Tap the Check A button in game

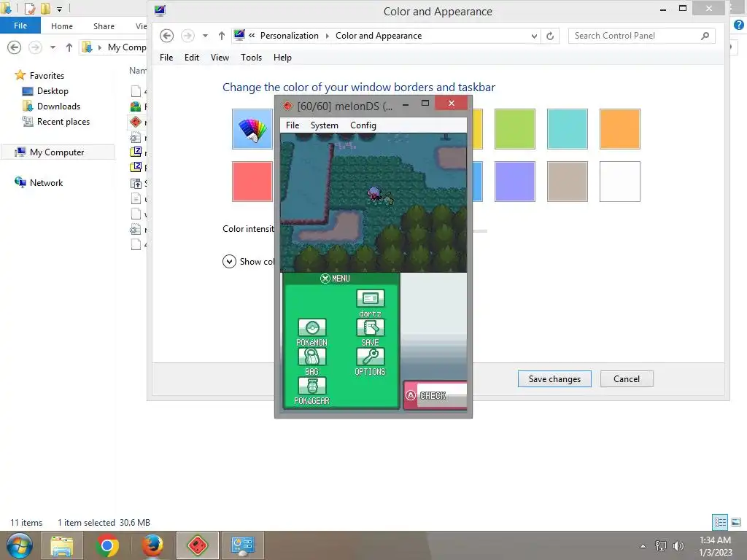(435, 395)
